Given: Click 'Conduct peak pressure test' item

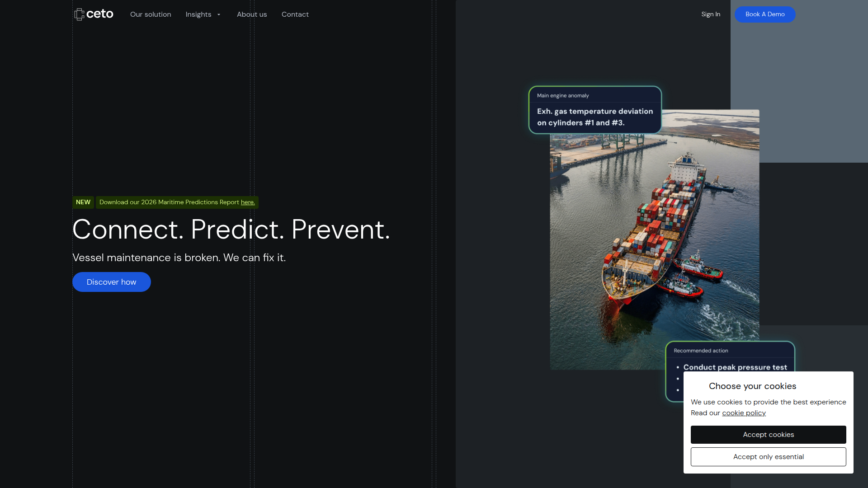Looking at the screenshot, I should point(735,367).
